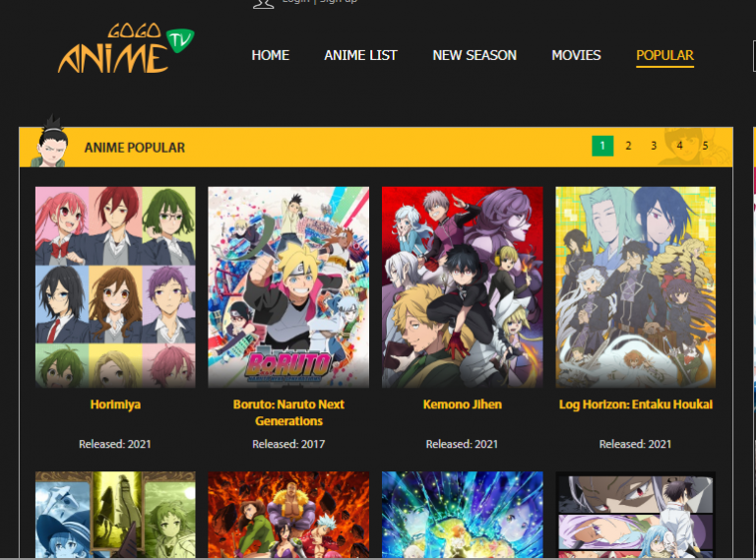Screen dimensions: 756x560
Task: Click the Kemono Jihen title link
Action: click(x=463, y=404)
